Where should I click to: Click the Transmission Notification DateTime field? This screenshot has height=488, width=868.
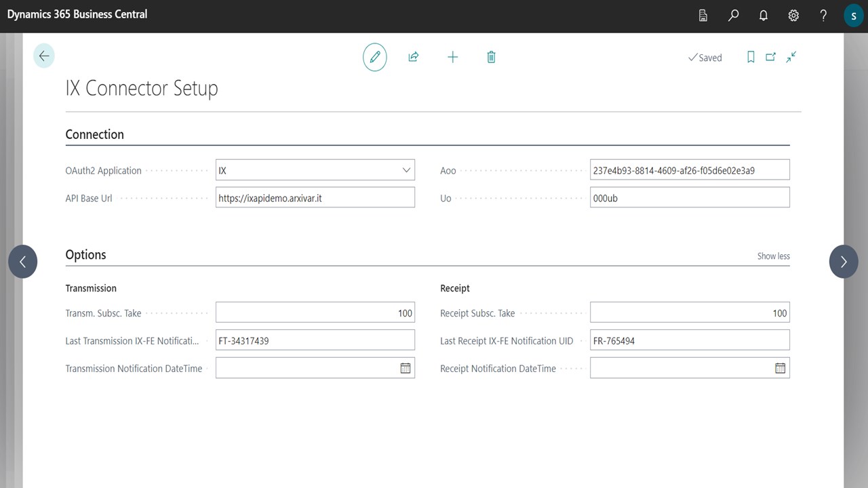(x=315, y=368)
